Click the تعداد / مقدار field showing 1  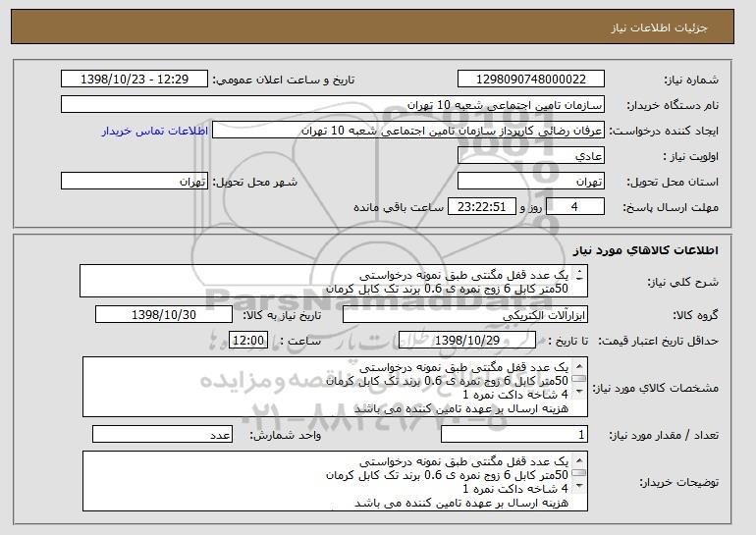[514, 434]
